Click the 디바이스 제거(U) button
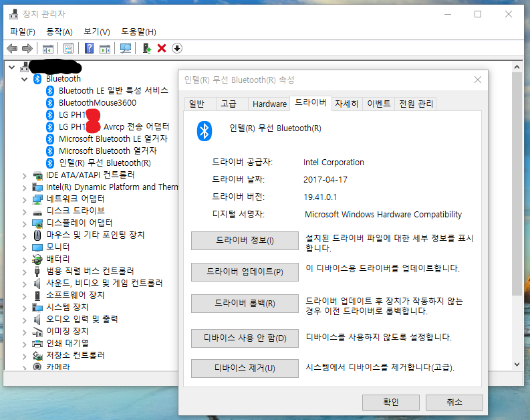The height and width of the screenshot is (420, 530). (245, 369)
